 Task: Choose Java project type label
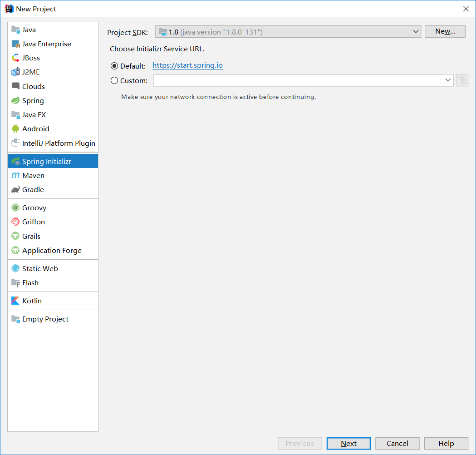coord(29,30)
